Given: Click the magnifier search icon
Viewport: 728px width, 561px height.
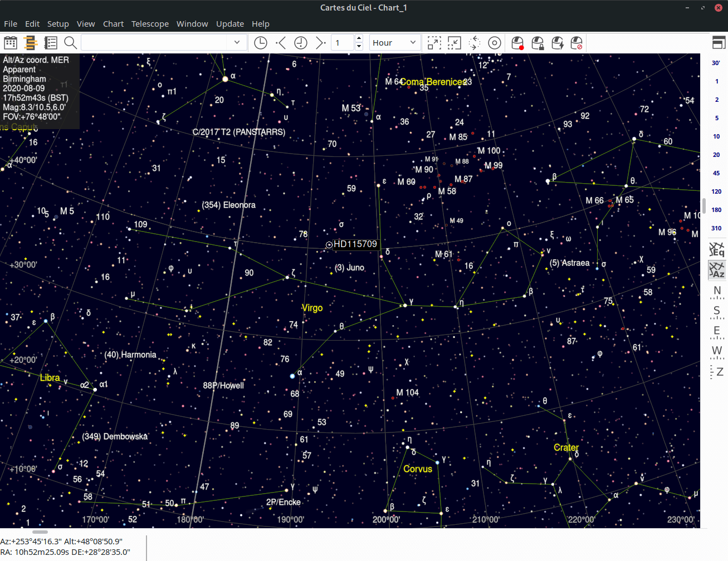Looking at the screenshot, I should (71, 43).
